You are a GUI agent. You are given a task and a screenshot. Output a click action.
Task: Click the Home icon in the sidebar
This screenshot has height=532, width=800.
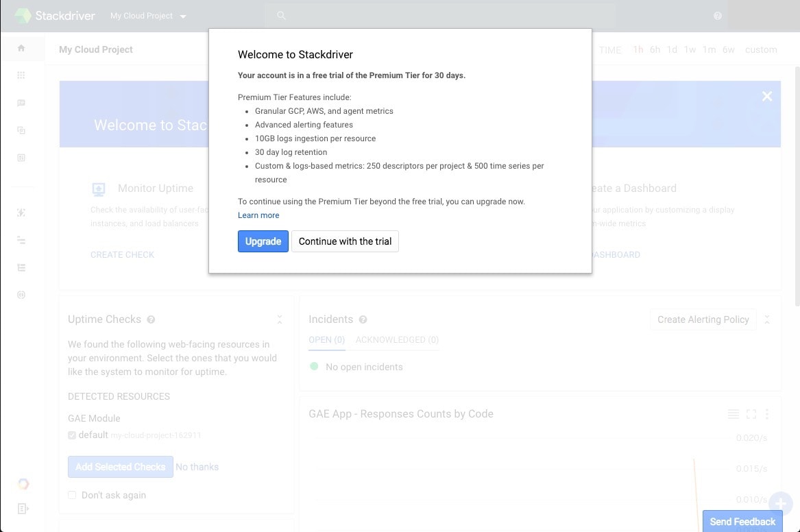click(21, 48)
